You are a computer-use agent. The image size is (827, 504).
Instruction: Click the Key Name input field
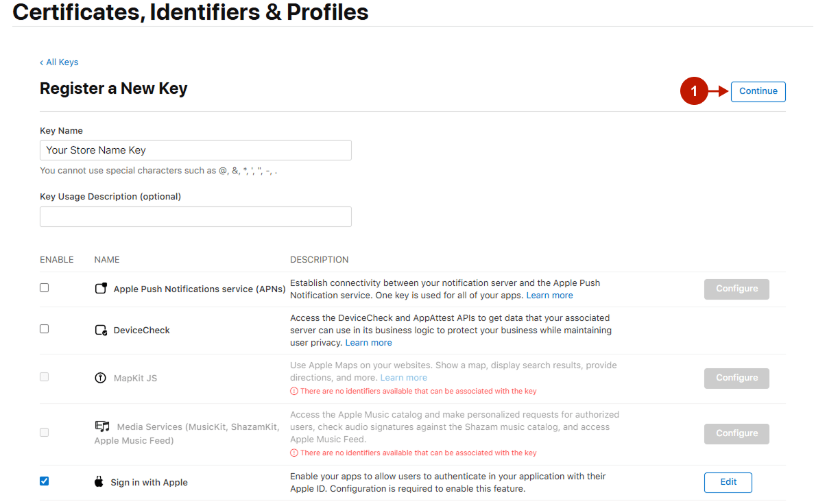tap(195, 150)
